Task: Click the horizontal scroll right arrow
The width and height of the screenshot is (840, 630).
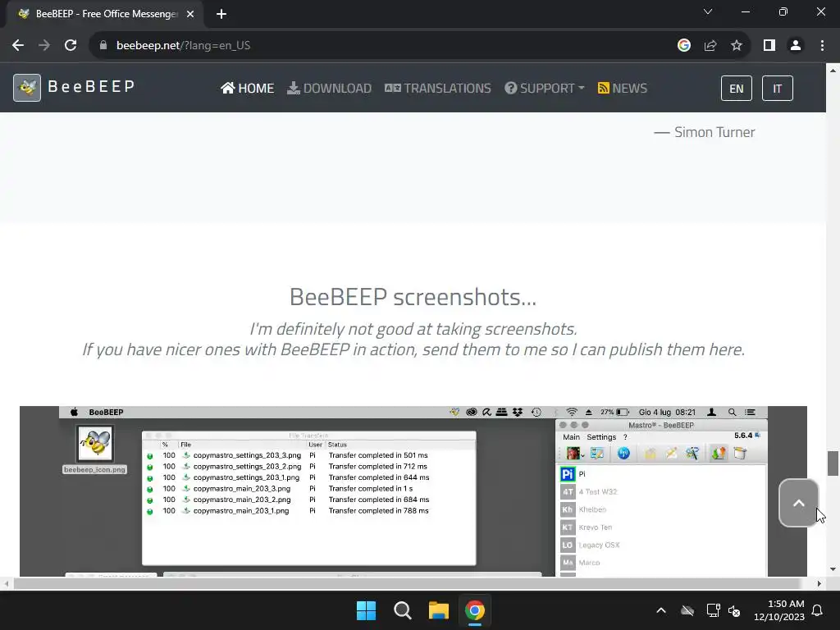Action: pyautogui.click(x=819, y=583)
